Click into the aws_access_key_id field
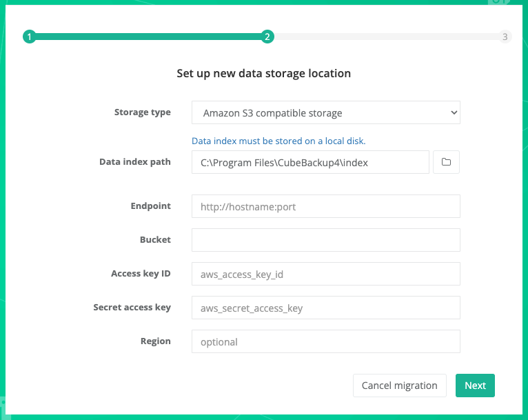528x420 pixels. point(325,274)
